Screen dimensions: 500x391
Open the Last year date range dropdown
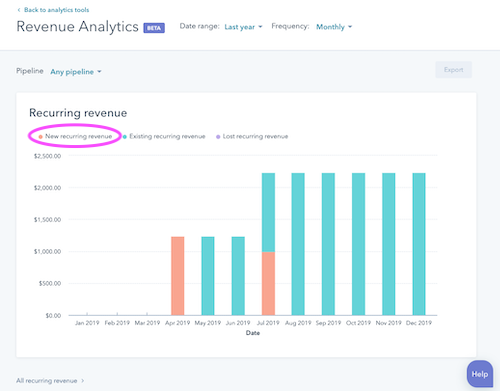(243, 27)
